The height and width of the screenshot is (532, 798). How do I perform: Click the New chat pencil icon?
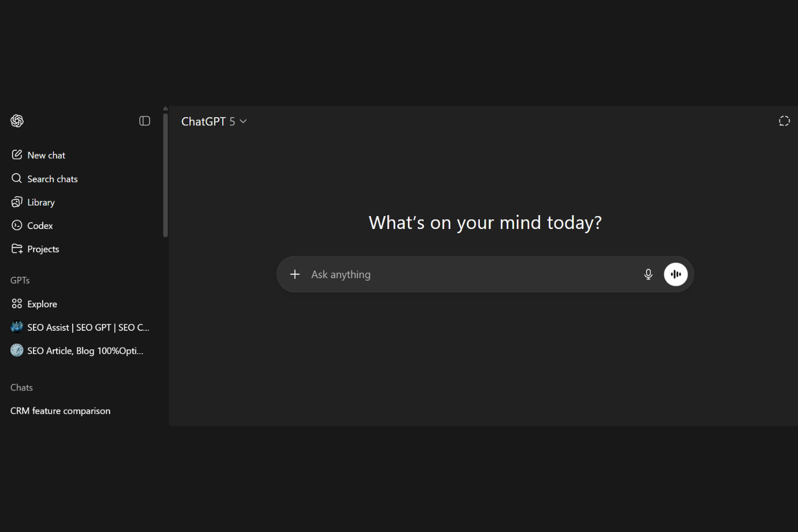coord(17,155)
